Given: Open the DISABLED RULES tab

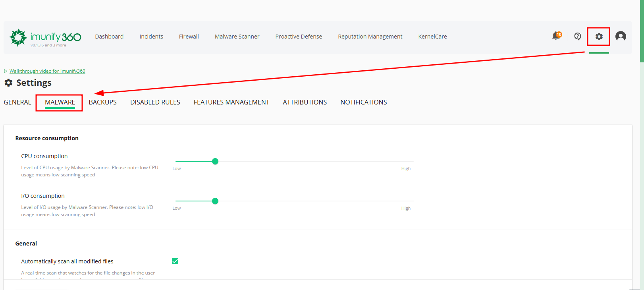Looking at the screenshot, I should (155, 102).
